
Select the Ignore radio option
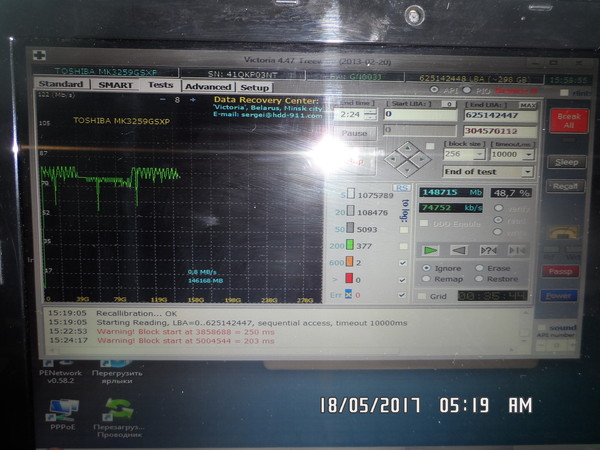[428, 268]
